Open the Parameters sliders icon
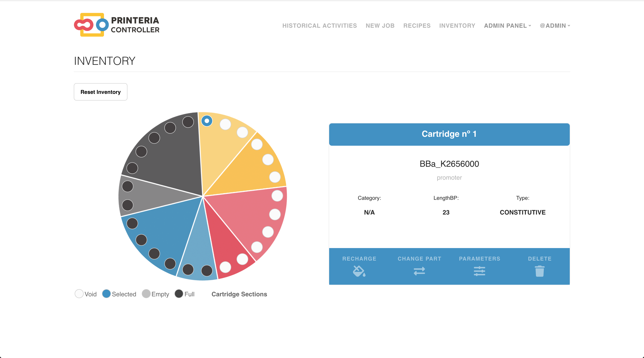This screenshot has width=644, height=358. coord(479,271)
